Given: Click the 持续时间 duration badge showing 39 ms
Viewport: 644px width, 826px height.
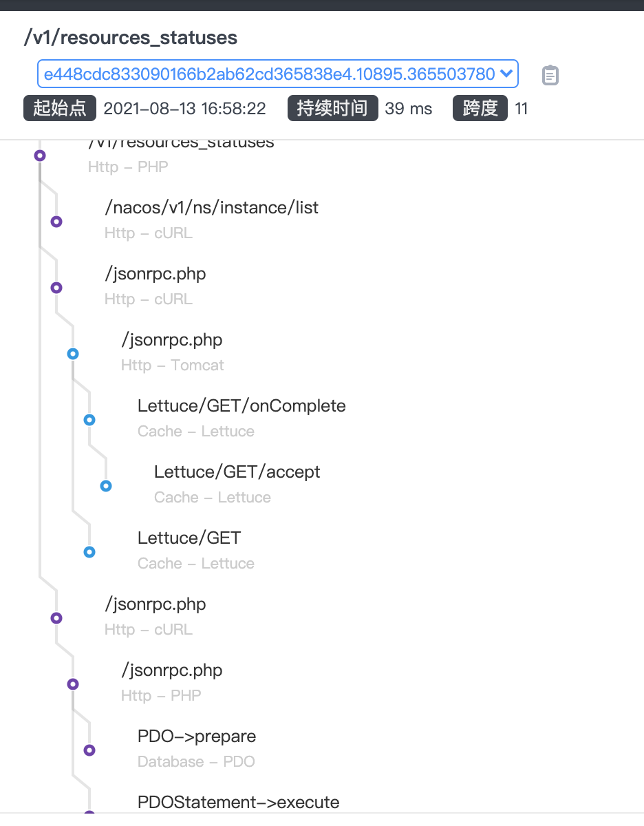Looking at the screenshot, I should pyautogui.click(x=333, y=108).
